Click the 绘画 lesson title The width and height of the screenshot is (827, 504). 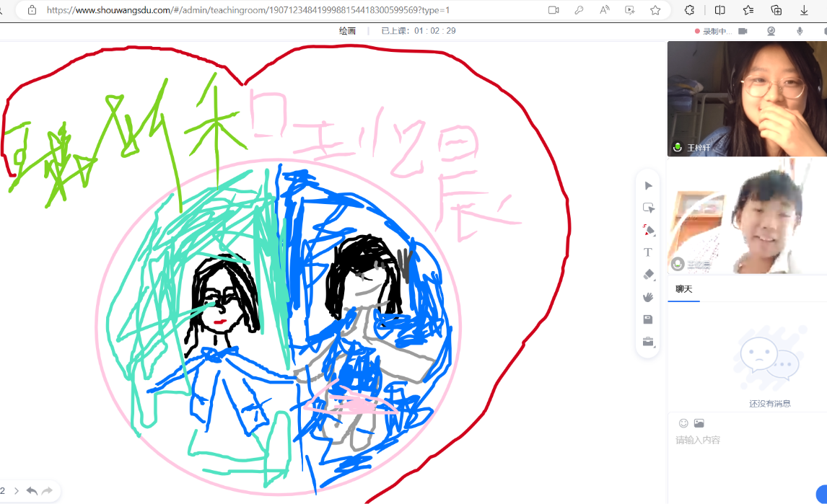click(347, 31)
